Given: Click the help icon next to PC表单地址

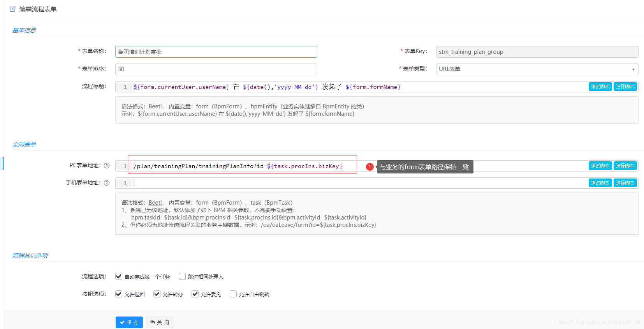Looking at the screenshot, I should tap(107, 166).
